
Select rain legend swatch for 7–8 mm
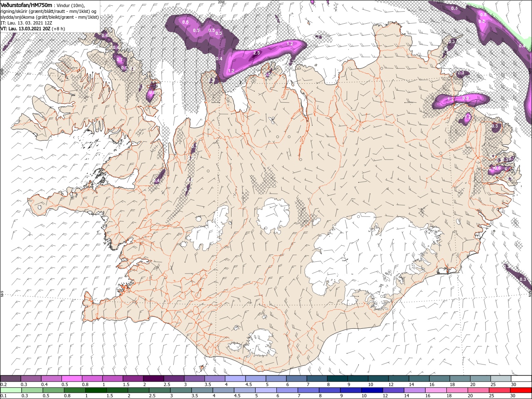tap(308, 391)
